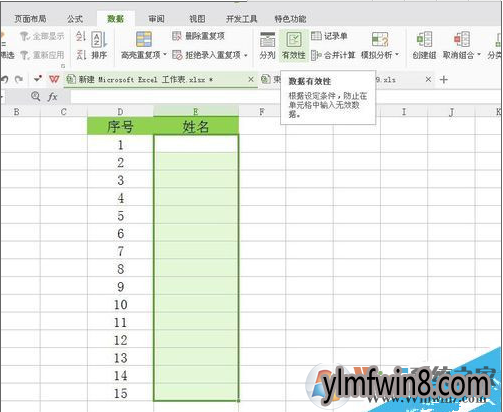Image resolution: width=503 pixels, height=412 pixels.
Task: Click the 创建组 create group icon
Action: 424,39
